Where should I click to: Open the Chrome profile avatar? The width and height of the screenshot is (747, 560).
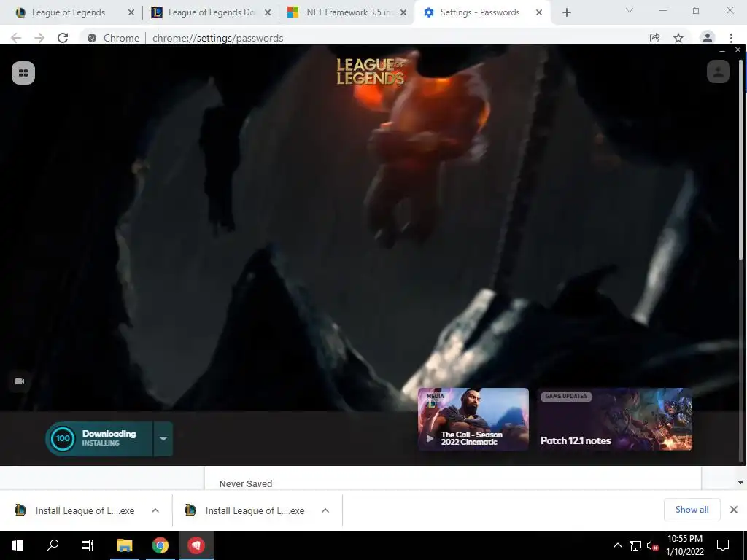click(x=708, y=38)
